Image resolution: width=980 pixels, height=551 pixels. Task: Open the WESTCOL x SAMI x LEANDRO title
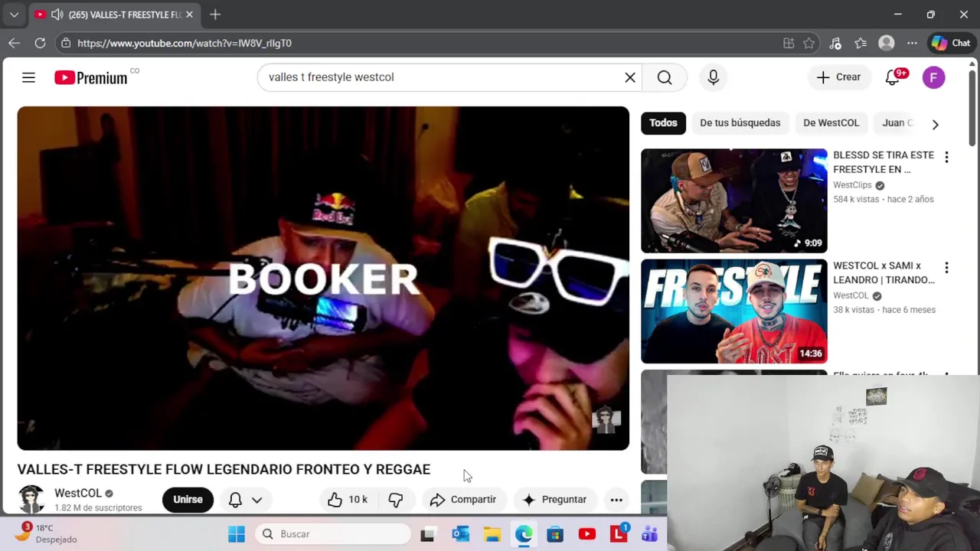click(884, 273)
